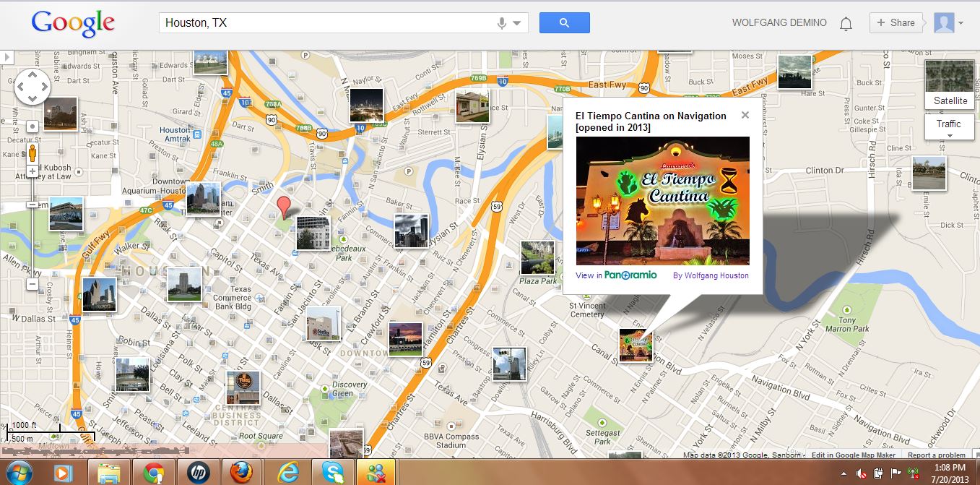The image size is (980, 485).
Task: Open the View in Panoramio link
Action: click(616, 275)
